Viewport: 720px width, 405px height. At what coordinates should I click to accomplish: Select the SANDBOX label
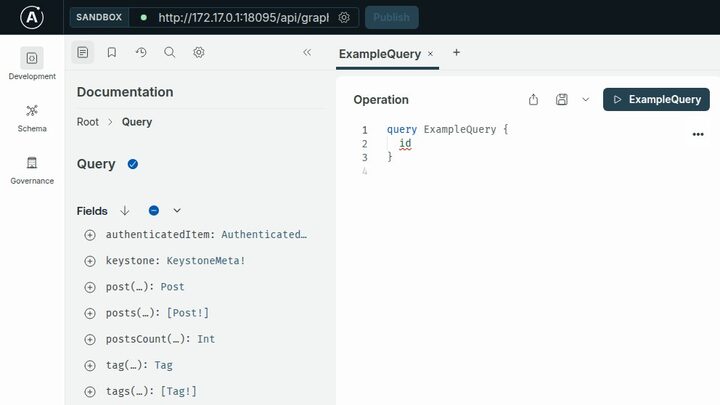[x=99, y=17]
